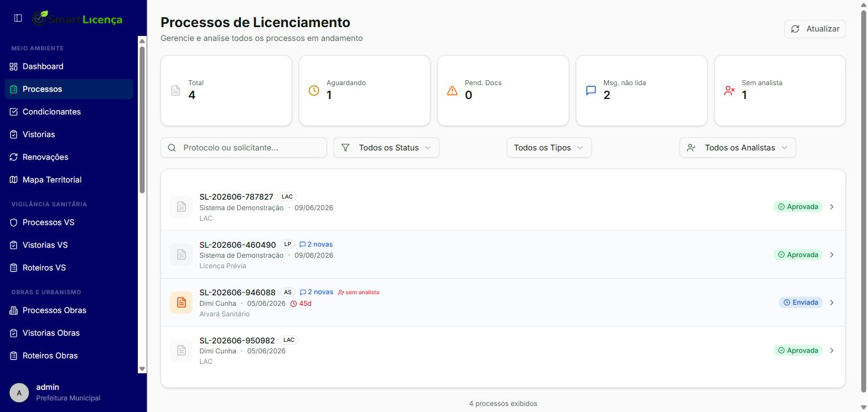This screenshot has height=412, width=868.
Task: Click the Protocolo ou solicitante search field
Action: tap(244, 148)
